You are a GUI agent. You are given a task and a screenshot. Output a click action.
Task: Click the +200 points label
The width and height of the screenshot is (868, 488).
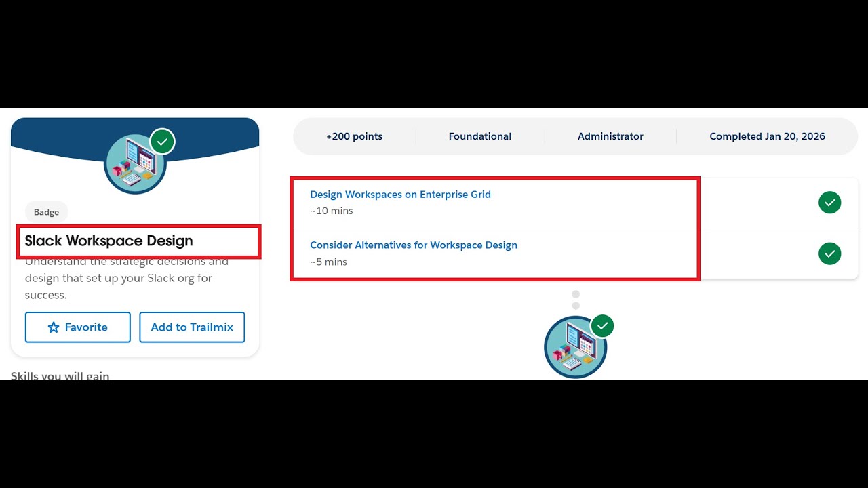point(354,136)
